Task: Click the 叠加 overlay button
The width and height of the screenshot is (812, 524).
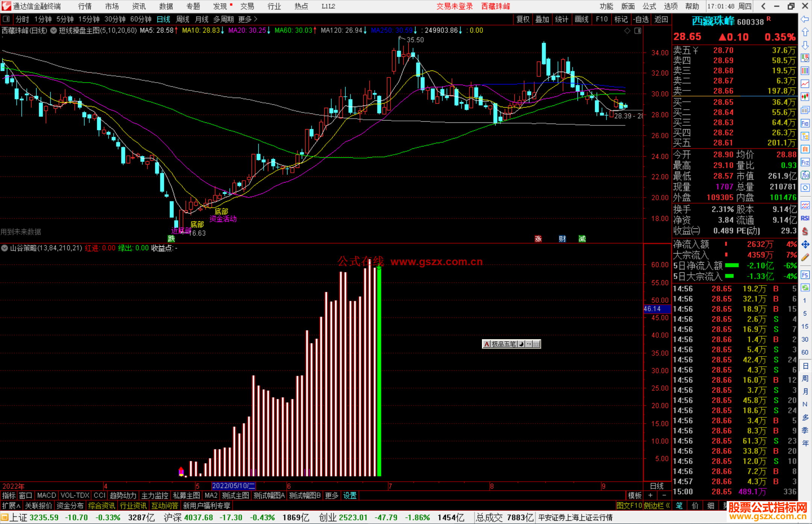Action: coord(542,19)
